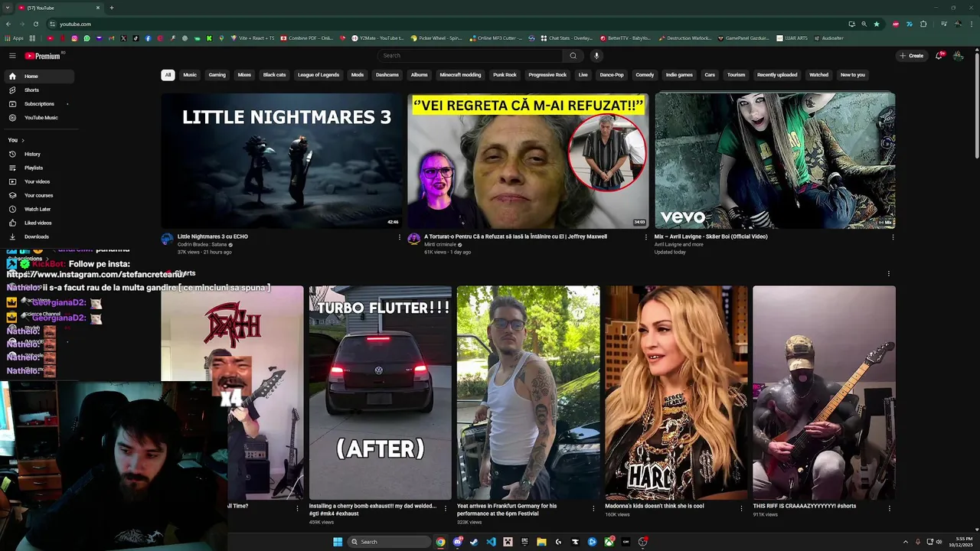Open Visual Studio Code from the taskbar
Viewport: 980px width, 551px height.
coord(491,542)
